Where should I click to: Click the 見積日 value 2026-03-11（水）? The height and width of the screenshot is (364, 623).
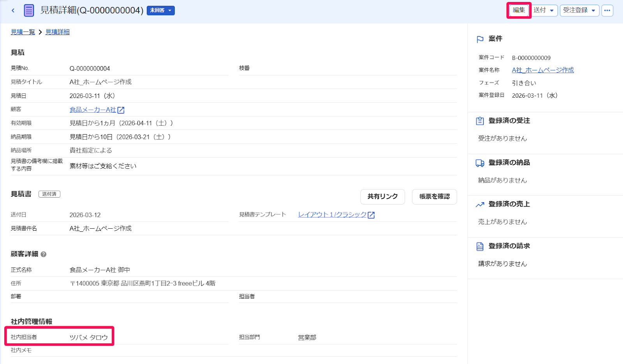92,96
